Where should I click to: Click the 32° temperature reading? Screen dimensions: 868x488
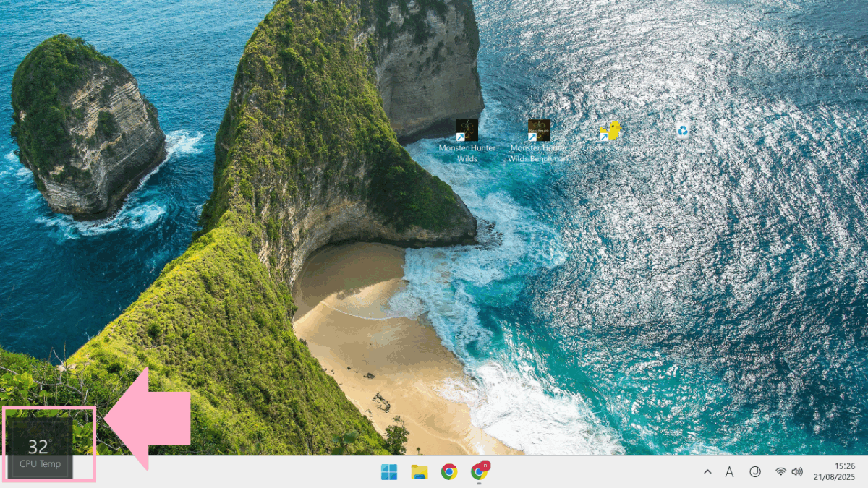point(38,447)
